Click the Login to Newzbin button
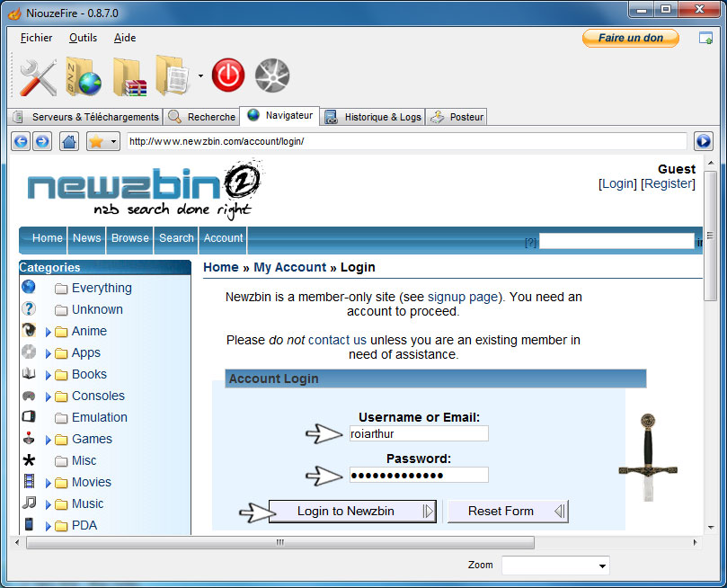This screenshot has width=727, height=588. coord(352,511)
